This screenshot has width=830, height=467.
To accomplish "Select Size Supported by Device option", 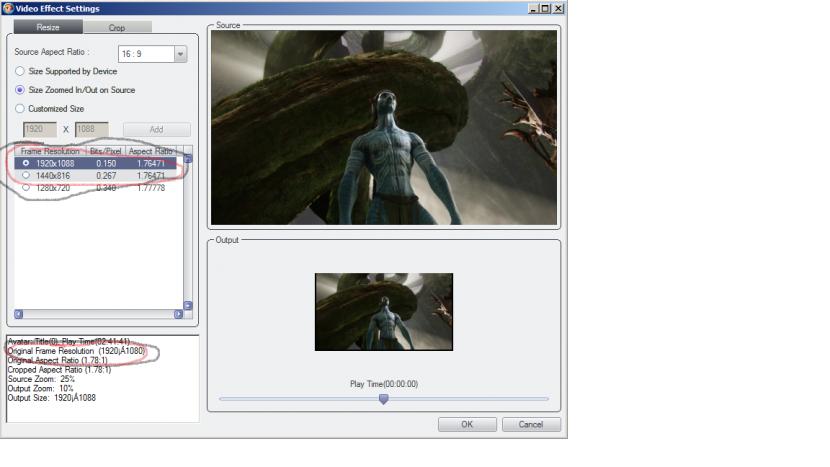I will pos(20,71).
